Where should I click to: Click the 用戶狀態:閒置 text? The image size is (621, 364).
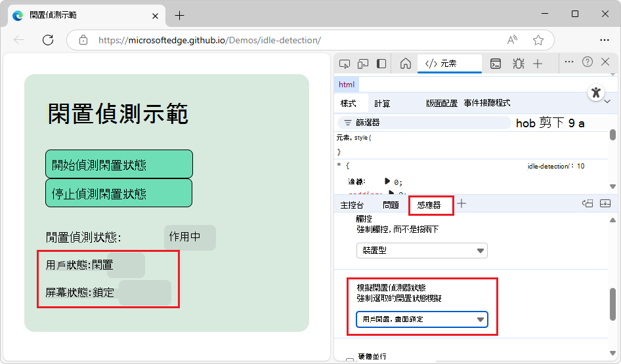[79, 265]
